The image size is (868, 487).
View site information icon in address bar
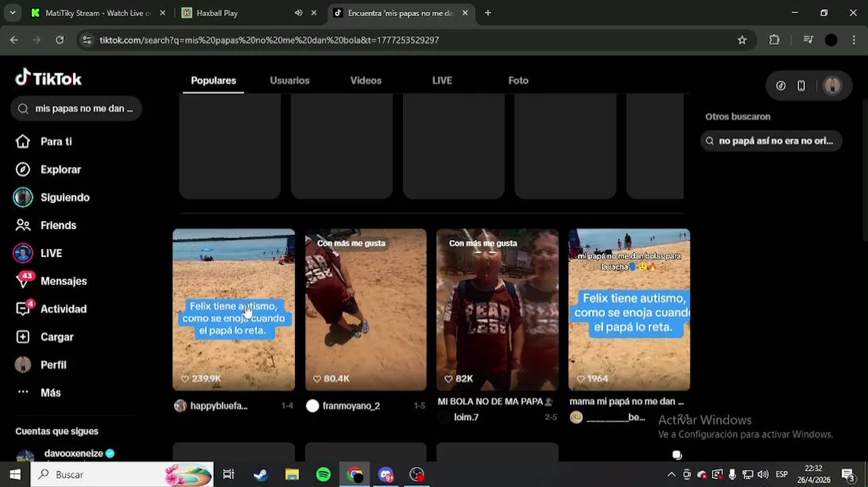[x=87, y=40]
